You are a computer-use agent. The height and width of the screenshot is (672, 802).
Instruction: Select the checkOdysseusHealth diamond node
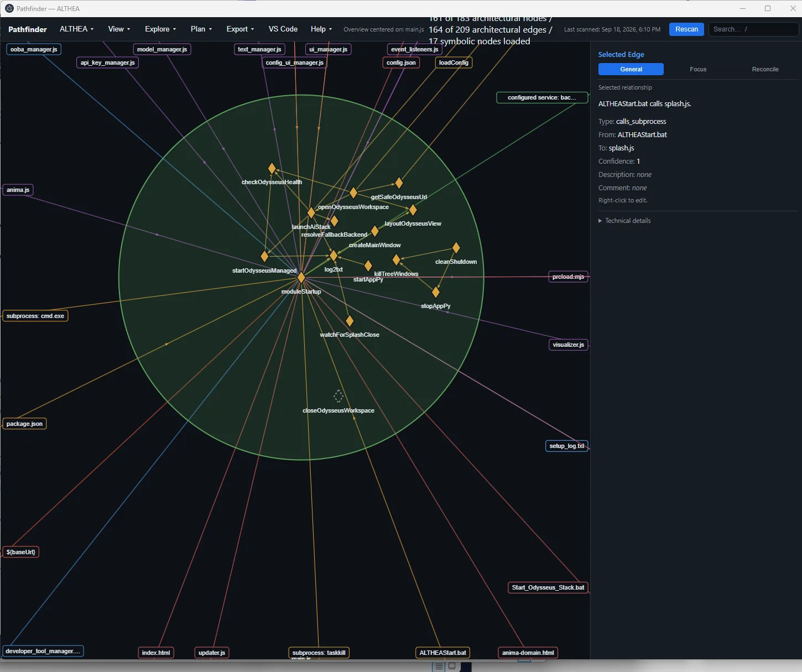point(272,168)
